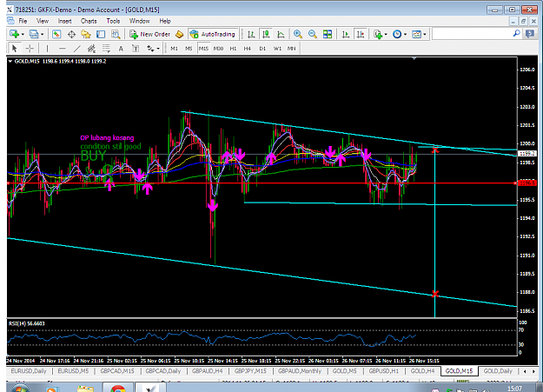Select the Trendline drawing tool
This screenshot has height=392, width=543.
[x=76, y=48]
